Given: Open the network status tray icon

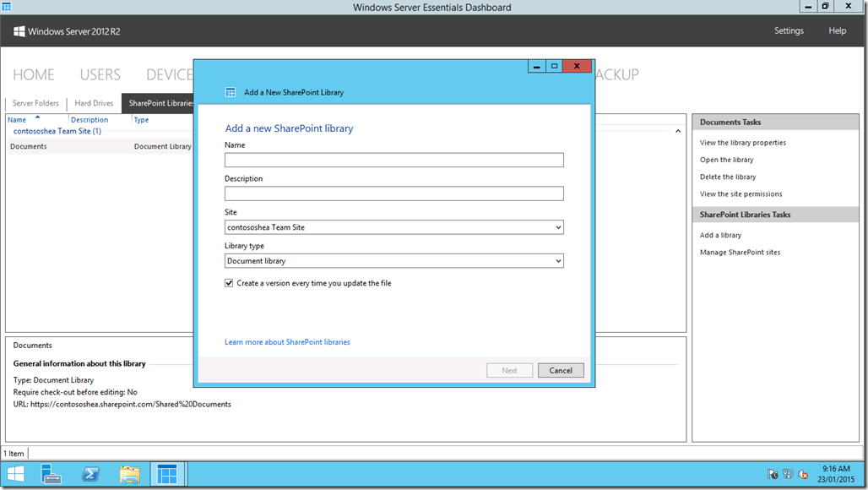Looking at the screenshot, I should 788,474.
